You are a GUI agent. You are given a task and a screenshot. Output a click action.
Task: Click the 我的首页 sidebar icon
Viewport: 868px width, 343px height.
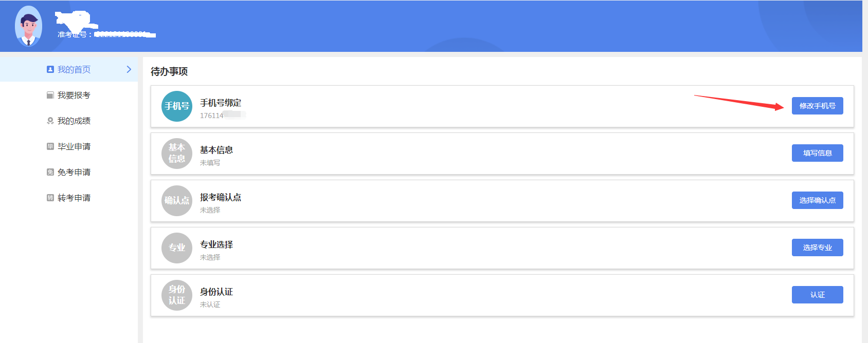click(x=50, y=69)
